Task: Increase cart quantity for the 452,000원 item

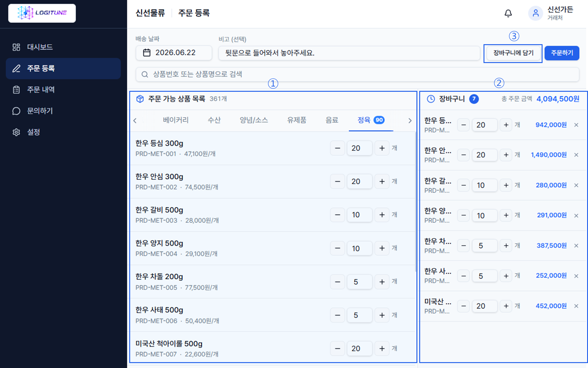Action: 506,306
